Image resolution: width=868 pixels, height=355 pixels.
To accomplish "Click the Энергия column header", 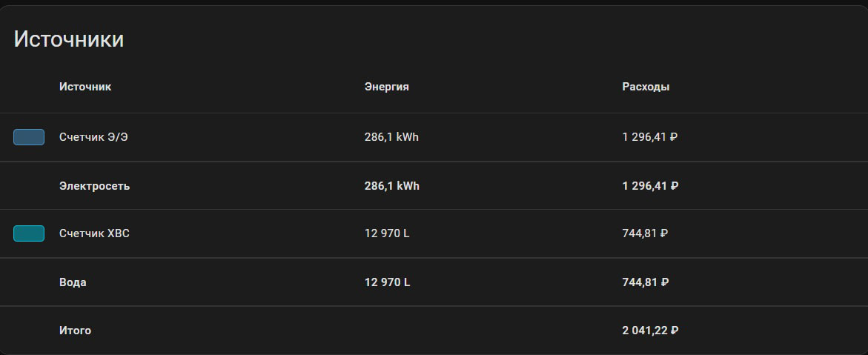I will (386, 87).
